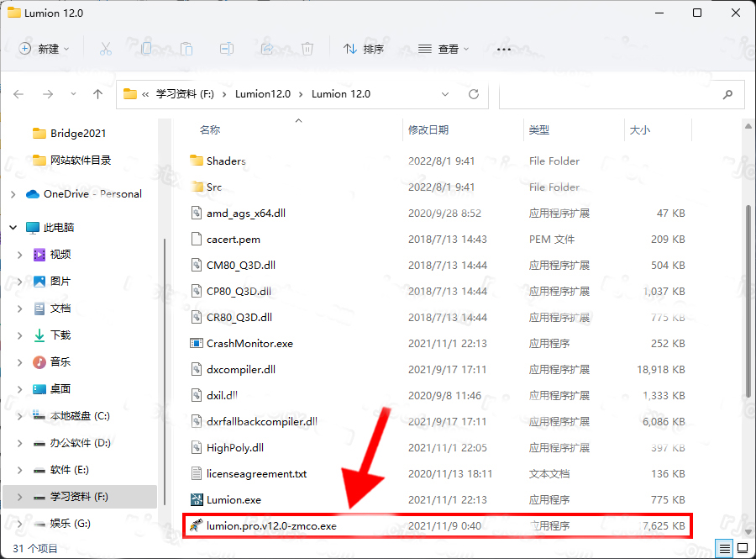Switch to details view icon in status bar
Screen dimensions: 756x559
click(724, 548)
